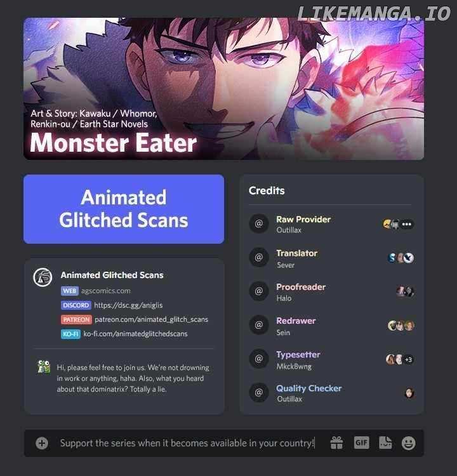Click the message input text field
The image size is (457, 476).
point(187,443)
